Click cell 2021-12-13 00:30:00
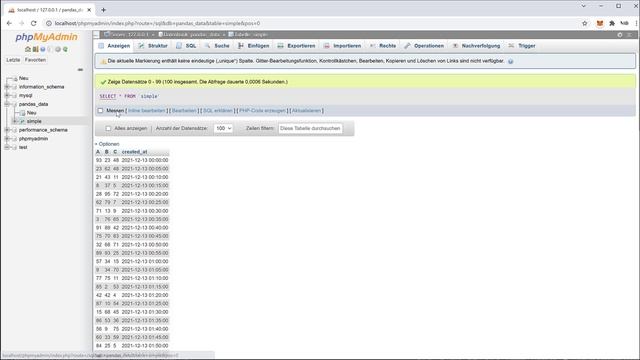This screenshot has height=360, width=640. (145, 211)
